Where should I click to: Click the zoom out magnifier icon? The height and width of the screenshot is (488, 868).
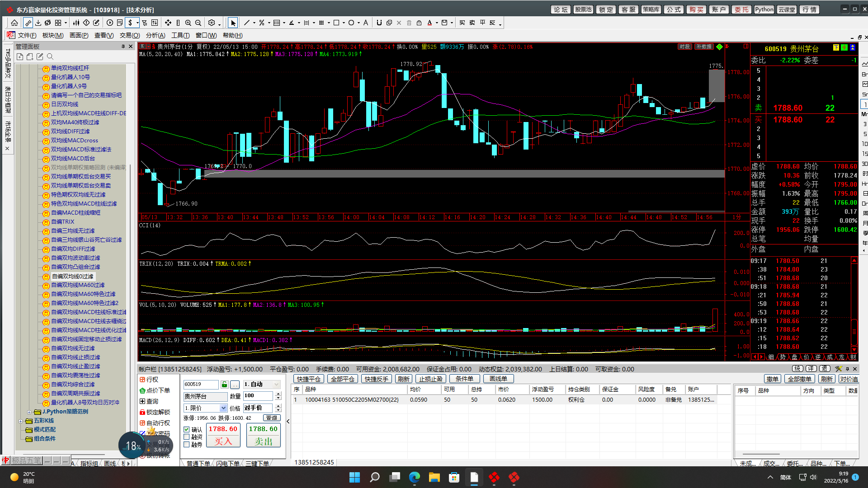click(x=198, y=23)
